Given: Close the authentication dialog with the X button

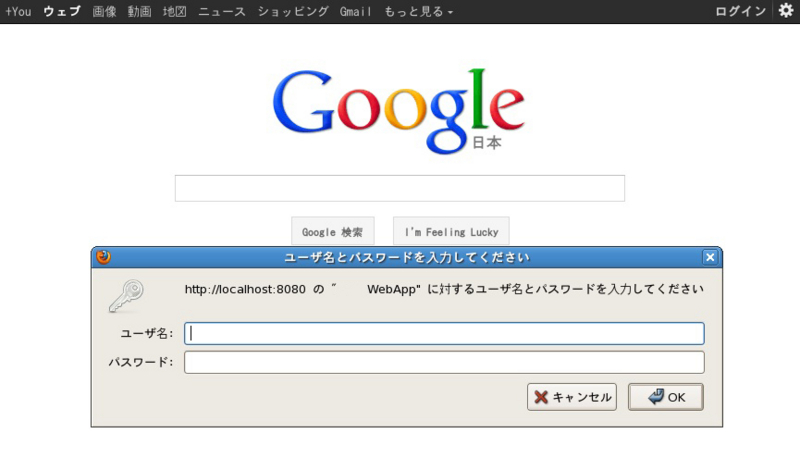Looking at the screenshot, I should [x=710, y=257].
